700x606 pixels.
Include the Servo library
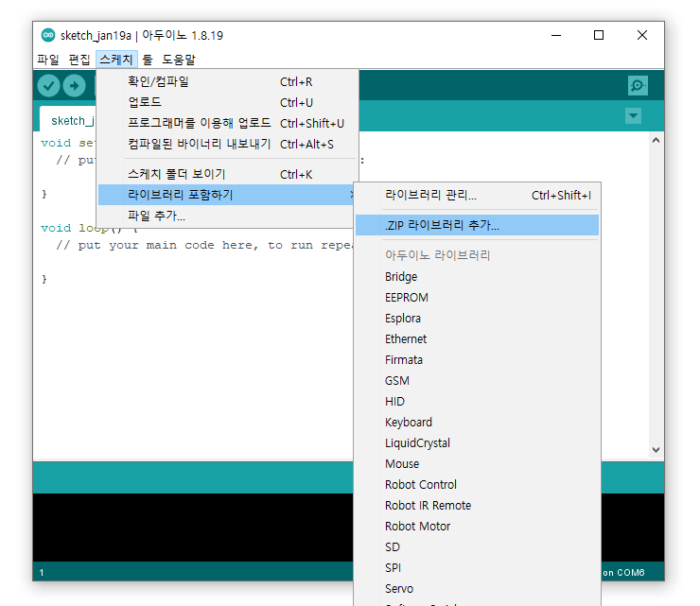click(478, 589)
